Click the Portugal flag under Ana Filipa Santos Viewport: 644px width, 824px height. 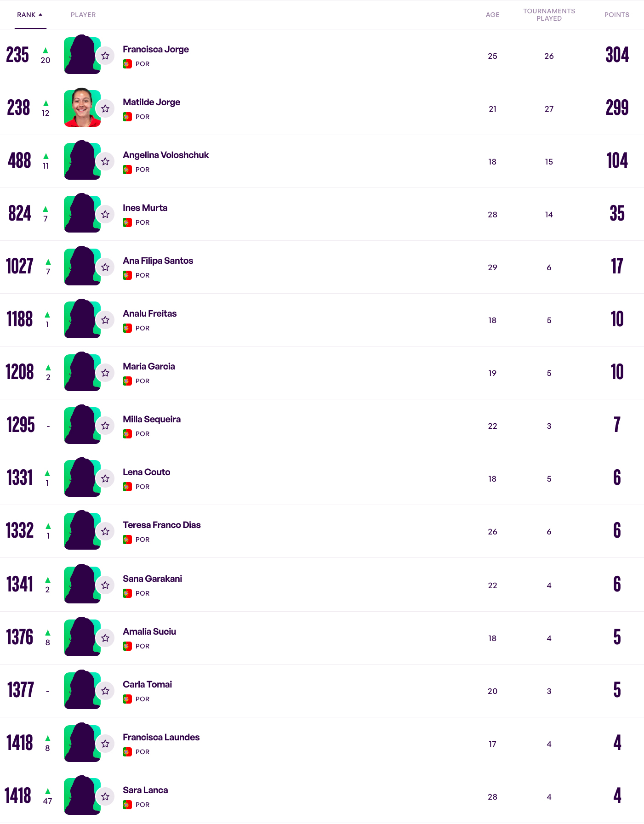[127, 275]
